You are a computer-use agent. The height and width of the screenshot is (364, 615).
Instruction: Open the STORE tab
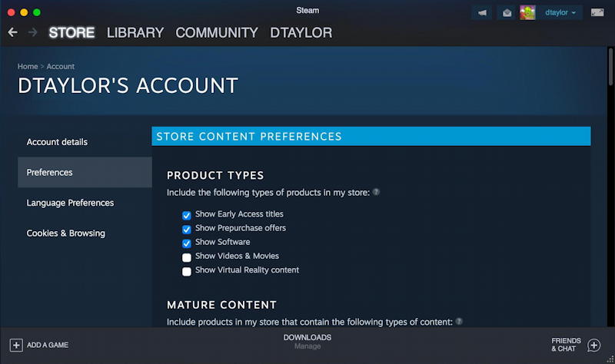71,32
